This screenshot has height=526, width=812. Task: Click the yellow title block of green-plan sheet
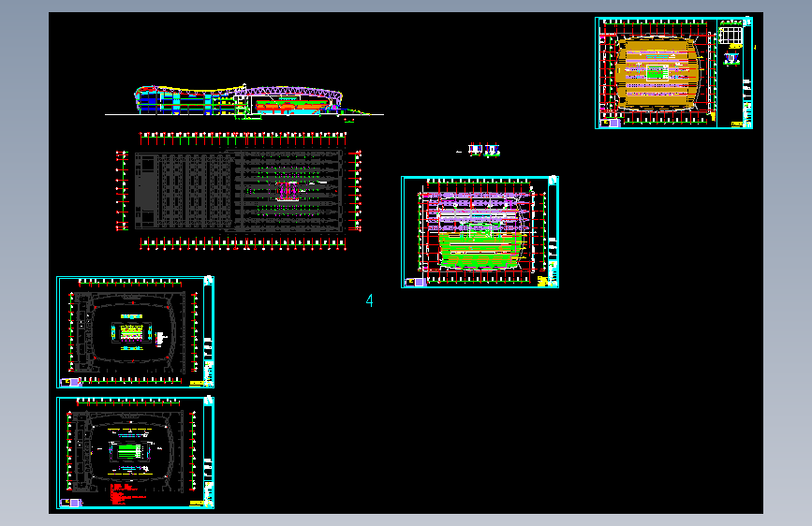tap(542, 281)
